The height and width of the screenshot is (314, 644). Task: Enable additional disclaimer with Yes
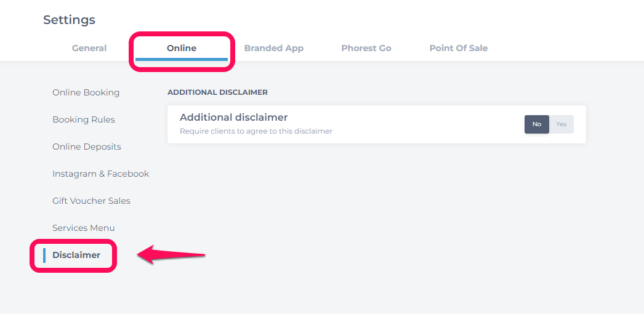pos(561,124)
